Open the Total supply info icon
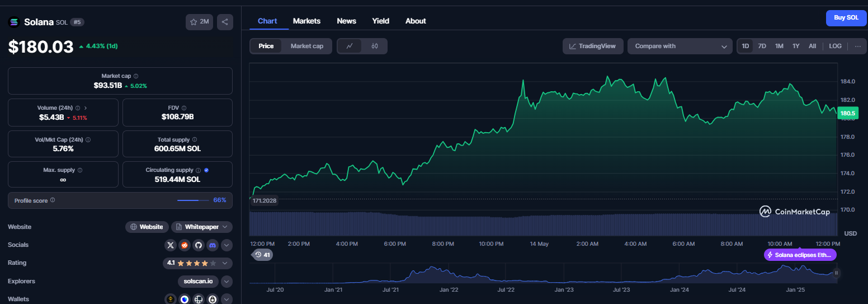 click(x=195, y=139)
